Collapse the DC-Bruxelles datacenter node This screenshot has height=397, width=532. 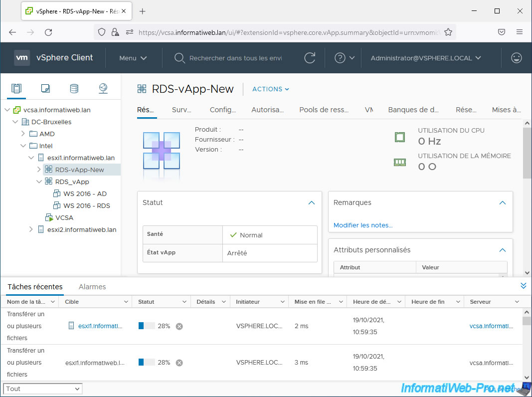click(15, 122)
